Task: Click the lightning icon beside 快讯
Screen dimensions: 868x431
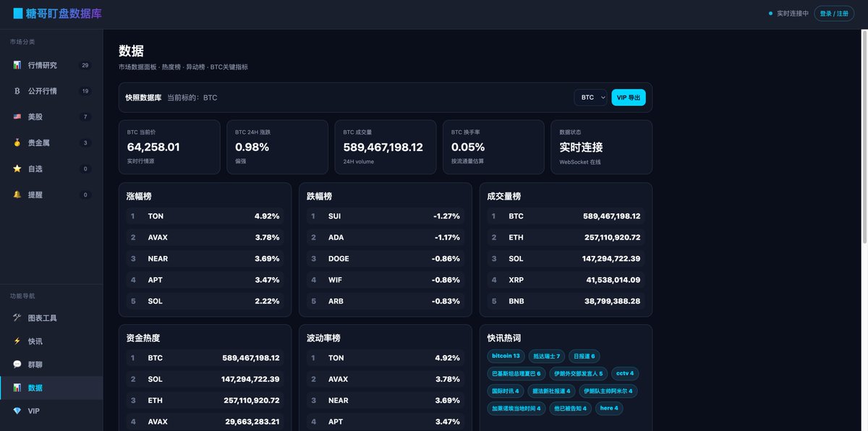Action: pos(17,341)
